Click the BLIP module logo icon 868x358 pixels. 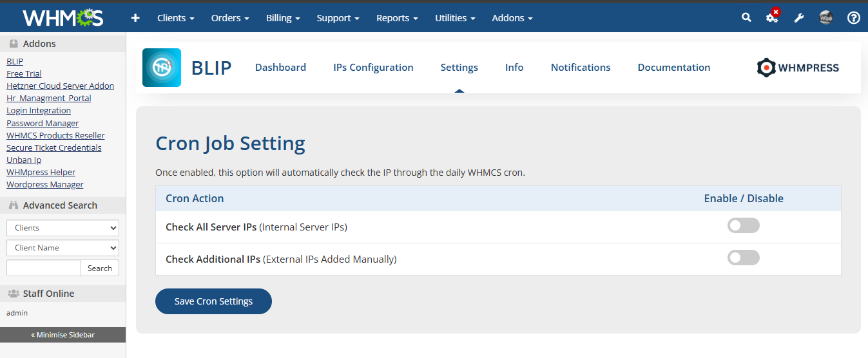(162, 68)
